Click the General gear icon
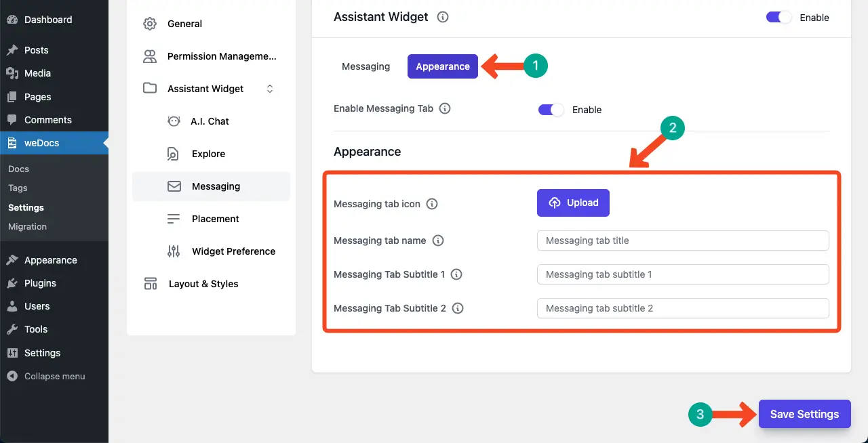The width and height of the screenshot is (868, 443). (x=150, y=24)
